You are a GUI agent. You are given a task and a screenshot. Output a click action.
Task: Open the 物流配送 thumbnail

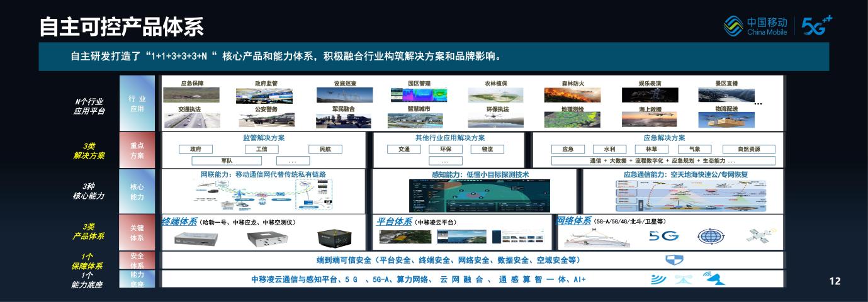coord(726,120)
